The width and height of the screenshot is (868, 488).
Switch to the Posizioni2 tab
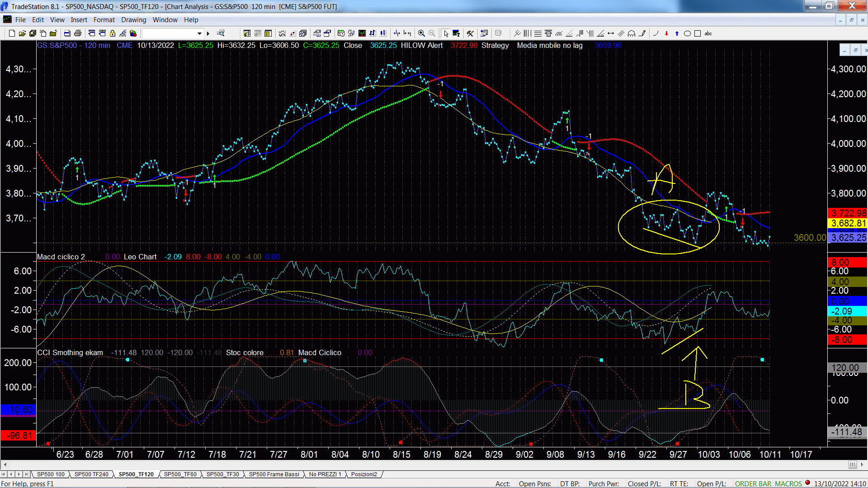pos(364,474)
